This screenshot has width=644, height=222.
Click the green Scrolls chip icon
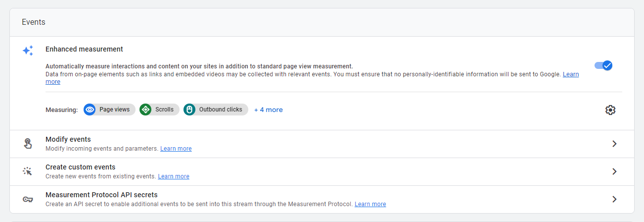click(145, 110)
